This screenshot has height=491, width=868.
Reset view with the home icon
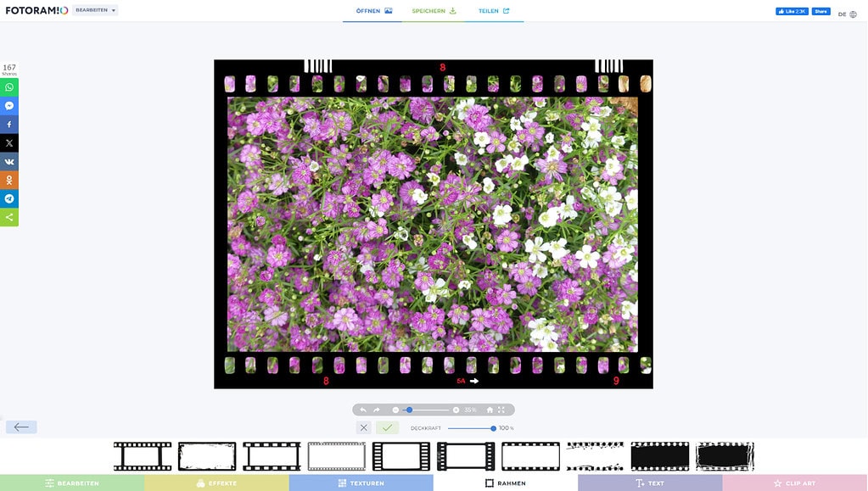[490, 410]
